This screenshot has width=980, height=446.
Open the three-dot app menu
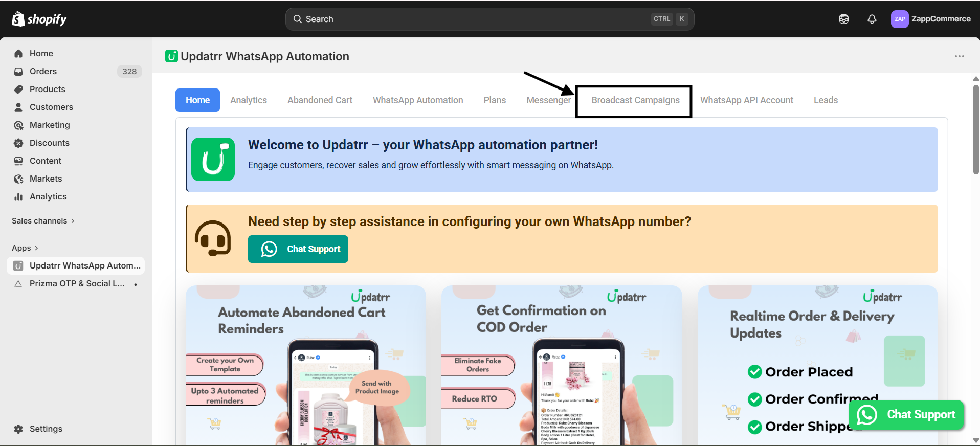click(x=960, y=56)
